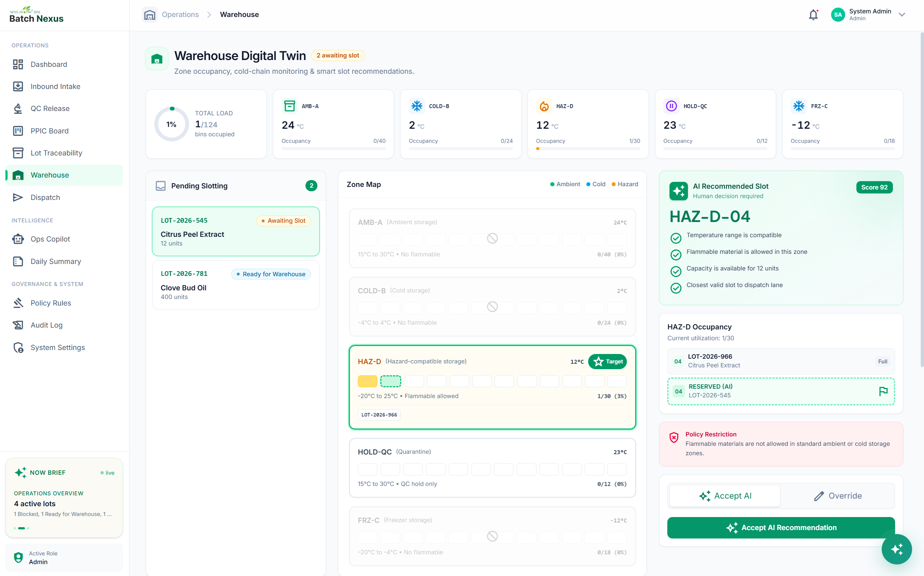924x576 pixels.
Task: Click the reserved slot flag icon
Action: click(x=883, y=391)
